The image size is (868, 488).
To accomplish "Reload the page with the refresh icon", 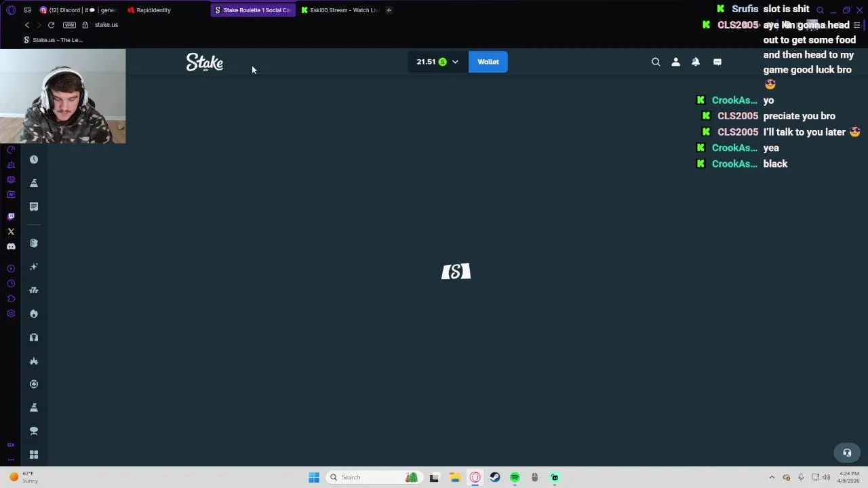I will pos(51,25).
